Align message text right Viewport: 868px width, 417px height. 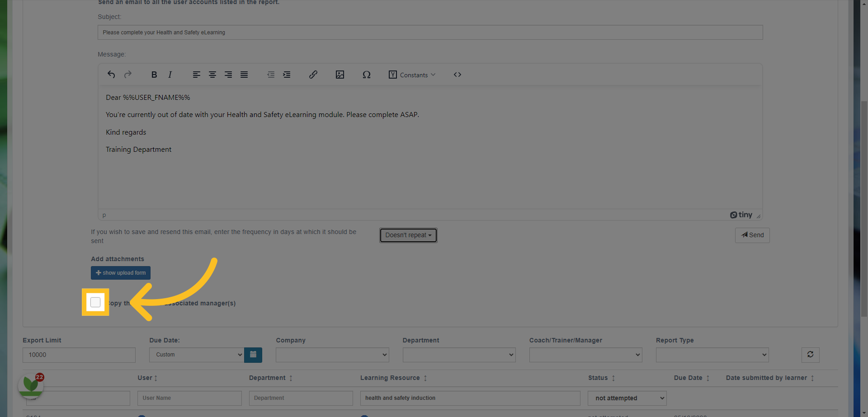(228, 75)
